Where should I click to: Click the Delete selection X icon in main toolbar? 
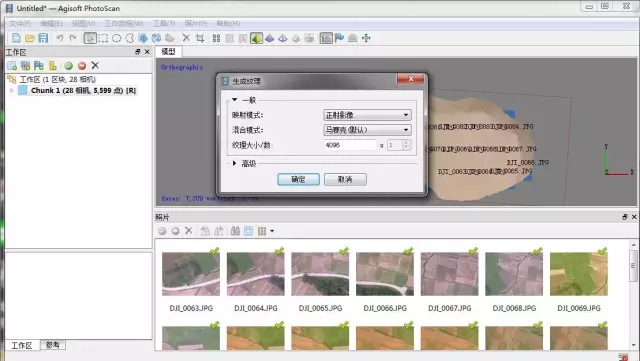186,38
